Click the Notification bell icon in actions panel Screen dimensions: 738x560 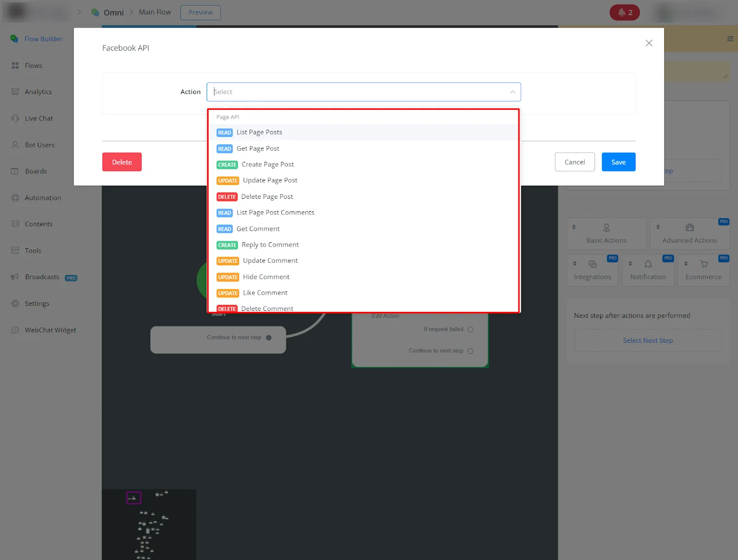click(x=648, y=264)
